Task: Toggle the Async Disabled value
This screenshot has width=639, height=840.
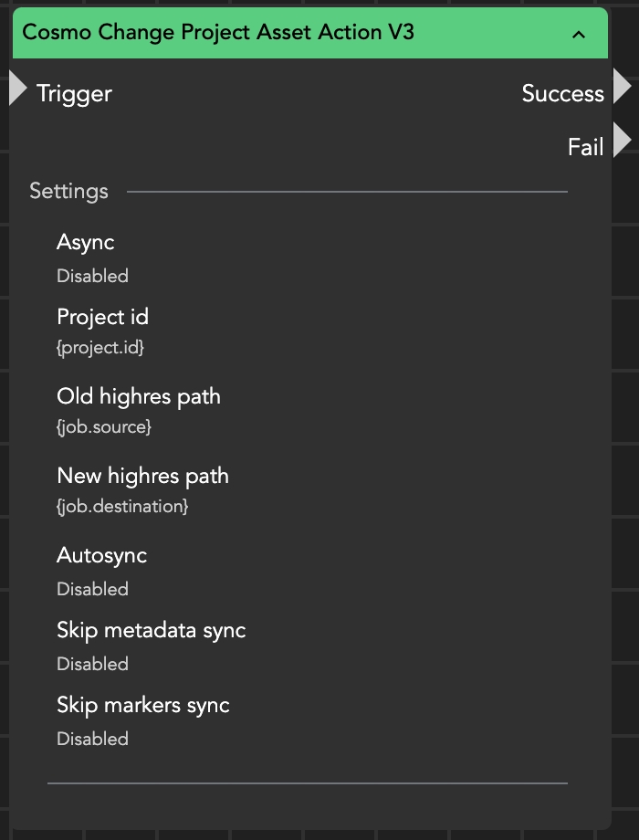Action: [x=92, y=276]
